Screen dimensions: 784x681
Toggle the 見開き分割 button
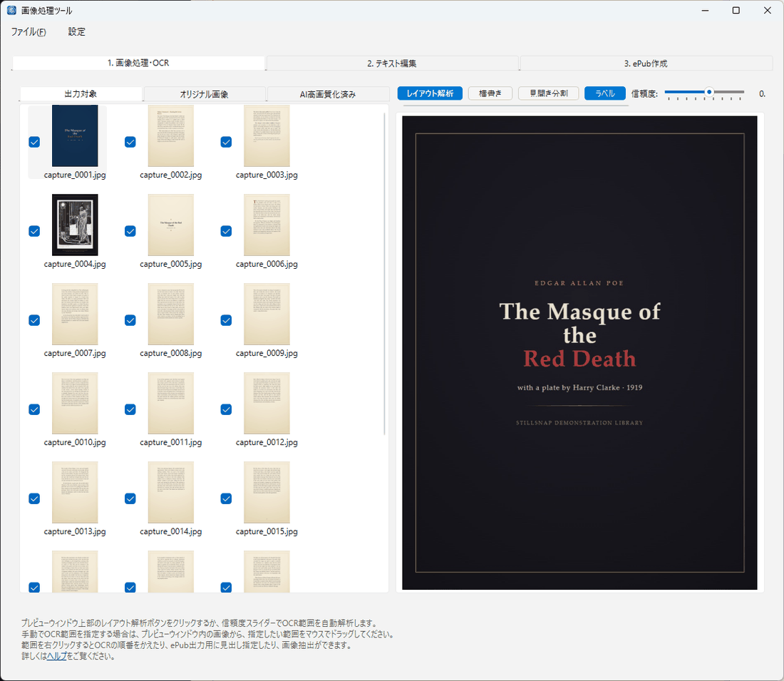pos(549,93)
